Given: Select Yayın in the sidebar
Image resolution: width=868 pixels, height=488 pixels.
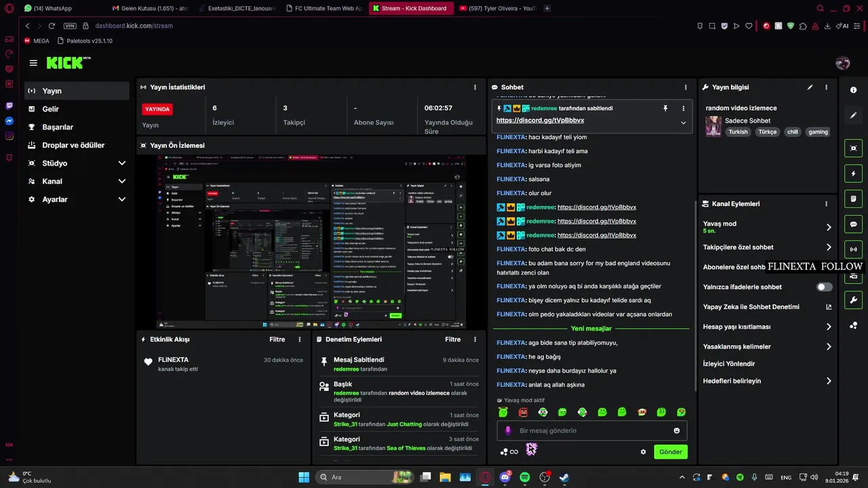Looking at the screenshot, I should (x=77, y=91).
